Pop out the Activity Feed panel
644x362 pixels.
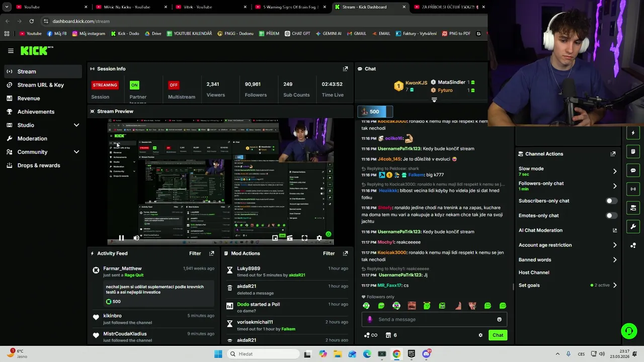(x=211, y=253)
